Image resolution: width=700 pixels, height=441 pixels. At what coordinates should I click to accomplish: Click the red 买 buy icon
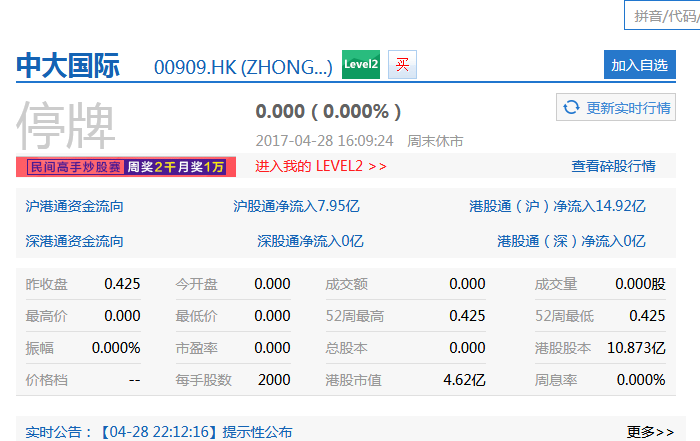point(402,65)
